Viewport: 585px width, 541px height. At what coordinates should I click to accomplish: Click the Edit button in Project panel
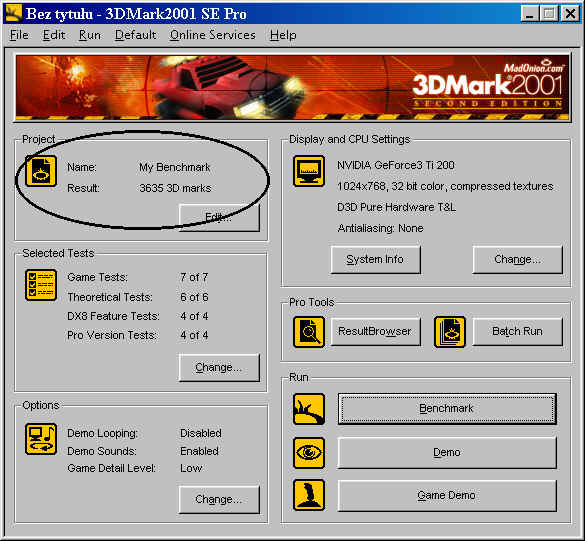pos(219,218)
